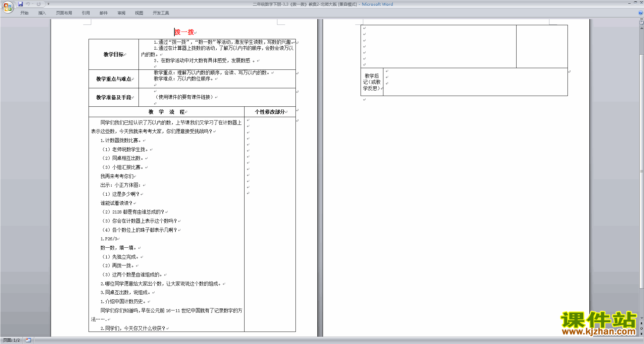The height and width of the screenshot is (344, 644).
Task: Click the line （1）这是多少啊？
Action: 120,194
